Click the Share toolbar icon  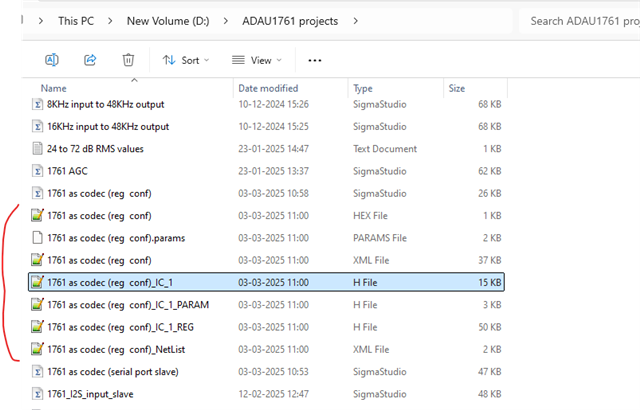click(x=90, y=60)
